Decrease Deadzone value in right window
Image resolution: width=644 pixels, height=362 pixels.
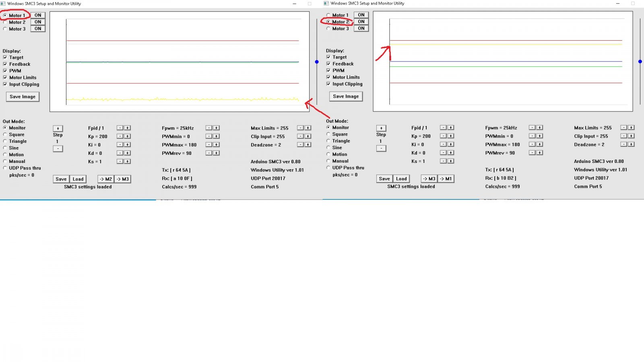click(x=624, y=144)
